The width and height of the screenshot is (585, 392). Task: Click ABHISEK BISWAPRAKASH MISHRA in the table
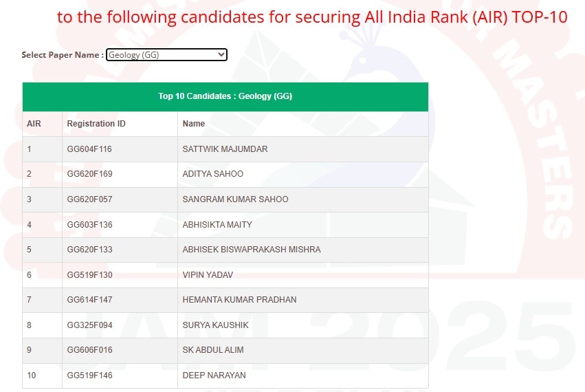pos(252,250)
